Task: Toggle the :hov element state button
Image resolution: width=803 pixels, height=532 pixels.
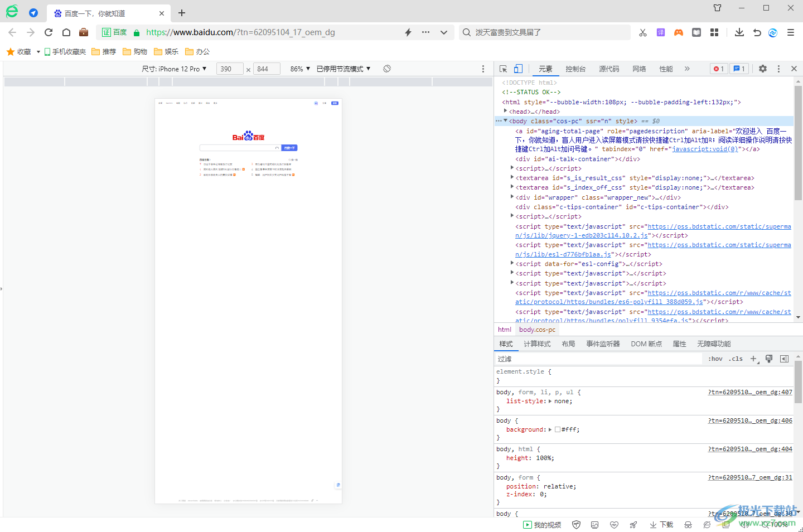Action: pyautogui.click(x=715, y=359)
